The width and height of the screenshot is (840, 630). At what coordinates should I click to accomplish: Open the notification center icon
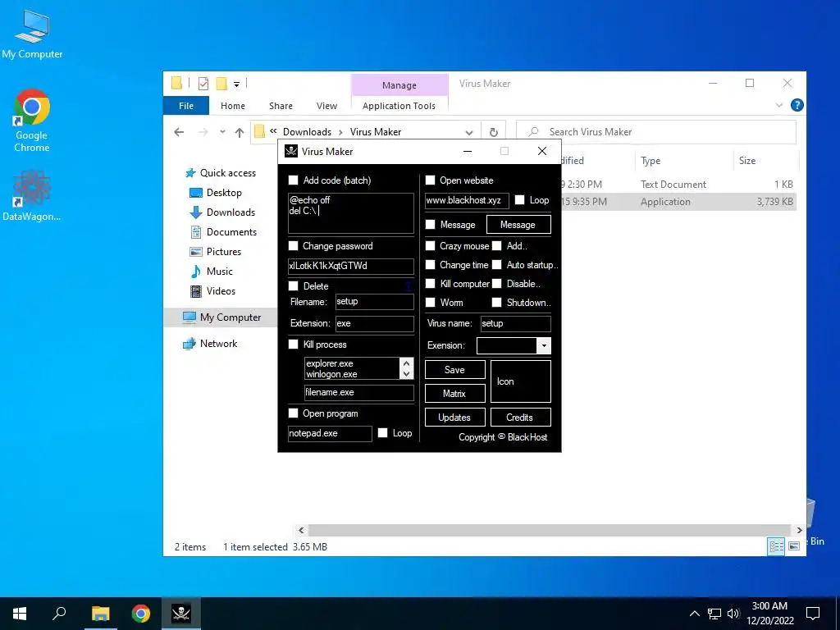[813, 614]
